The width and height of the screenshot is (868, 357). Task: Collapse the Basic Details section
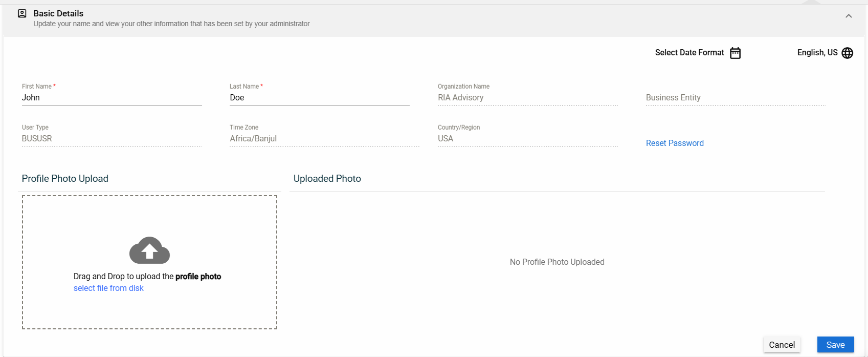pyautogui.click(x=849, y=16)
